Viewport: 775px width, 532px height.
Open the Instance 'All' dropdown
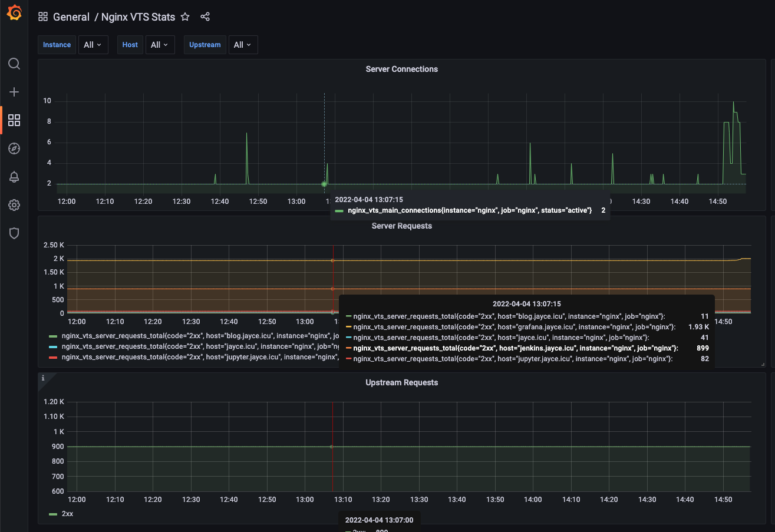click(93, 44)
